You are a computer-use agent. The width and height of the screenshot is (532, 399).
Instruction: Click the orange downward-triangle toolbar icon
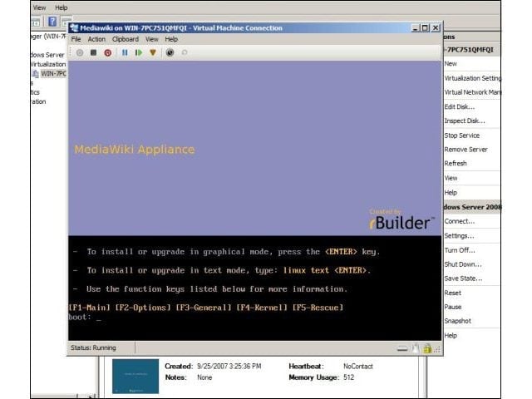(x=153, y=52)
